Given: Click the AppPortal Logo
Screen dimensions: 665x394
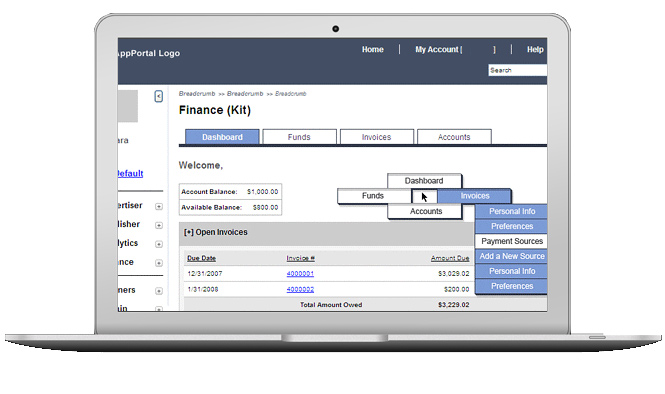Looking at the screenshot, I should 149,53.
